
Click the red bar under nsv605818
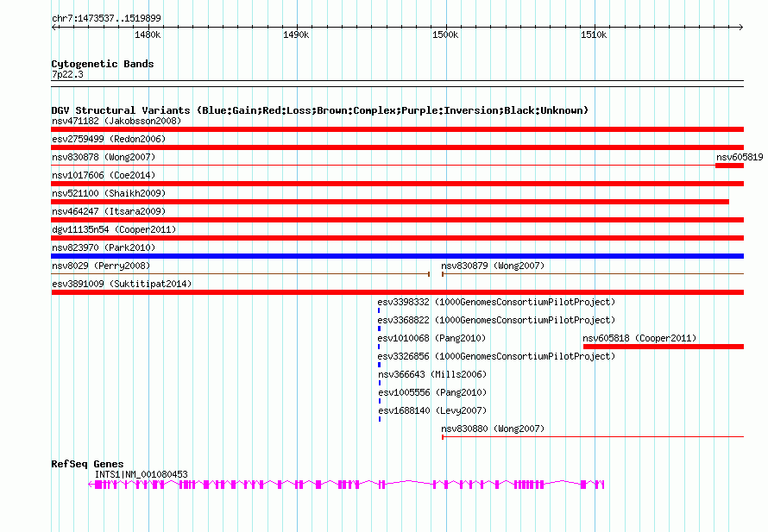pyautogui.click(x=664, y=347)
